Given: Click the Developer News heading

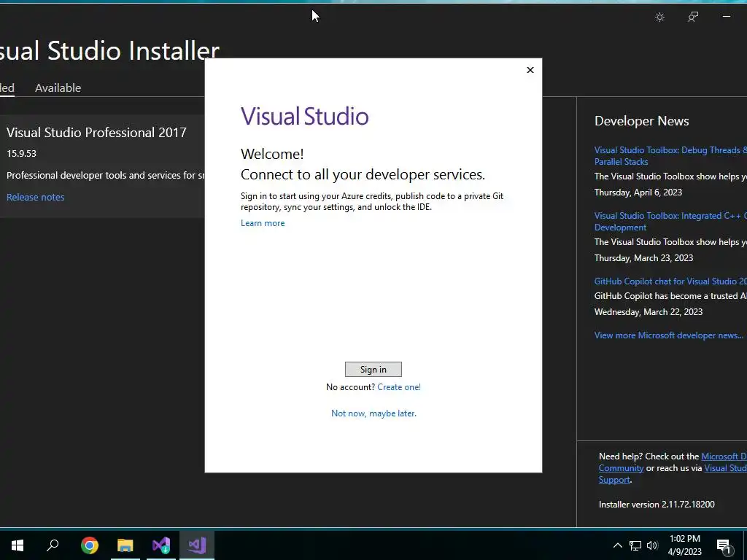Looking at the screenshot, I should point(641,121).
